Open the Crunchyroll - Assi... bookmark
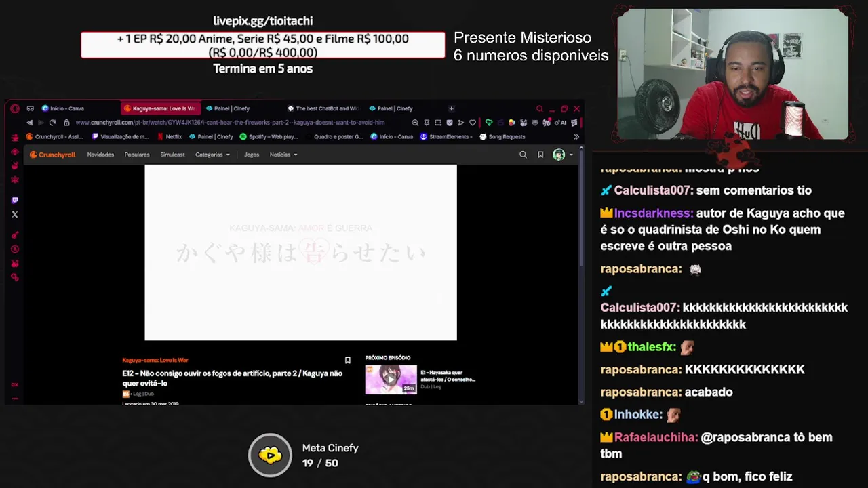The width and height of the screenshot is (868, 488). tap(54, 136)
